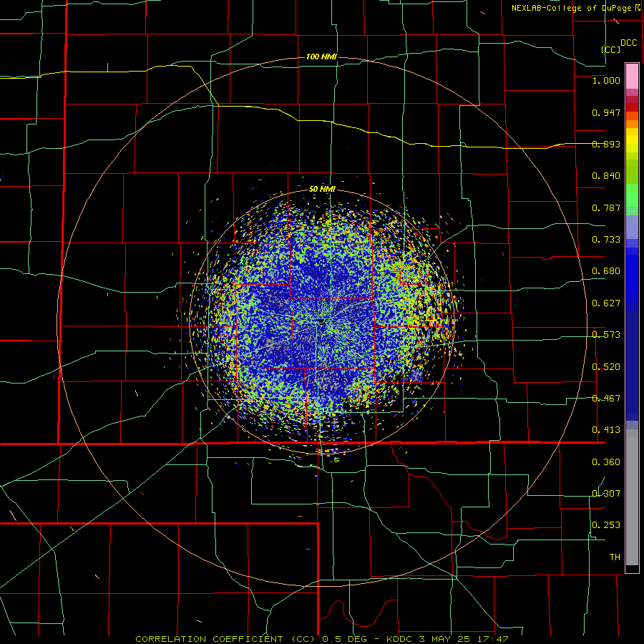The height and width of the screenshot is (644, 644).
Task: Click the 0.467 value on the color scale
Action: click(x=606, y=399)
